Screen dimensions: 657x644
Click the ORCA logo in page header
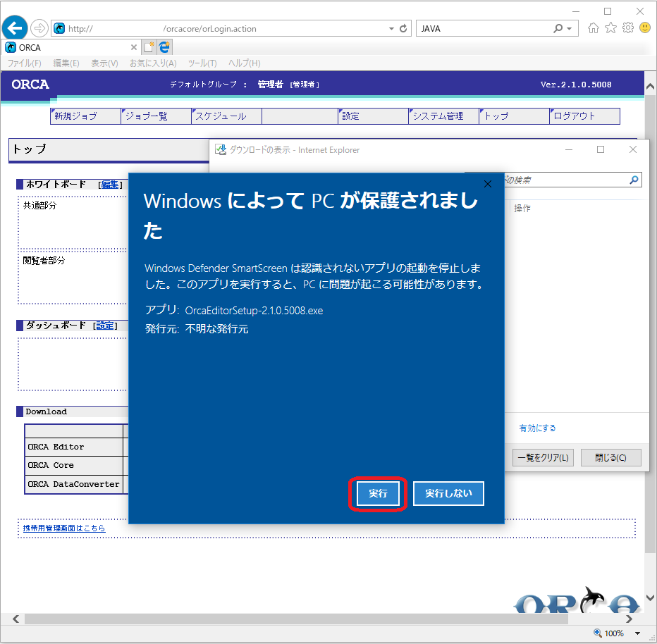click(x=30, y=85)
